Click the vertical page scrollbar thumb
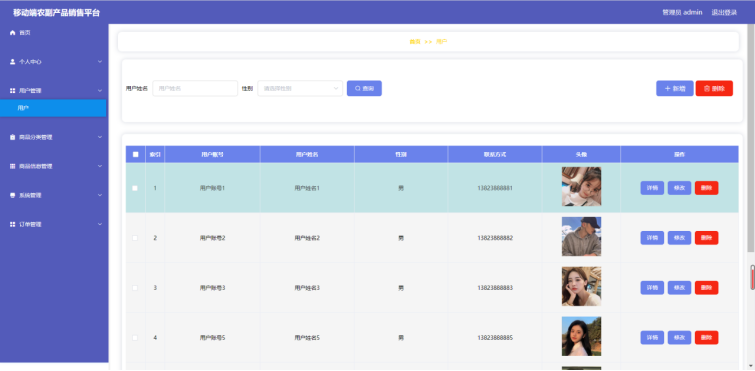 (x=751, y=137)
